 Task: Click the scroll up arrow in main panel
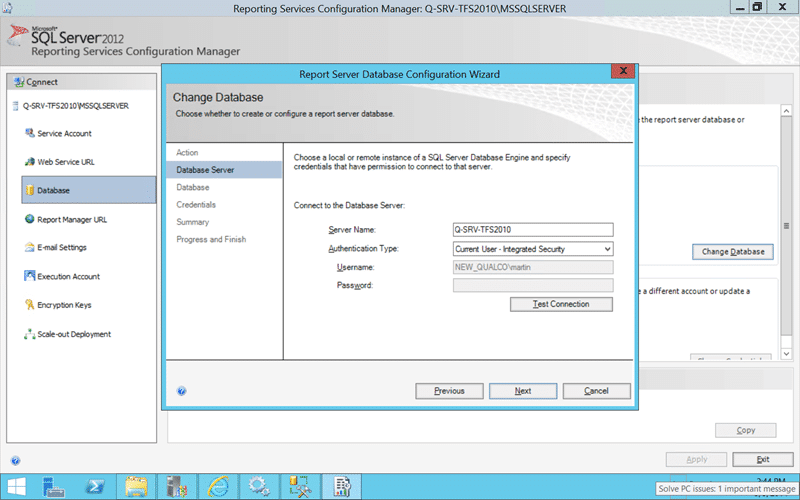tap(786, 111)
